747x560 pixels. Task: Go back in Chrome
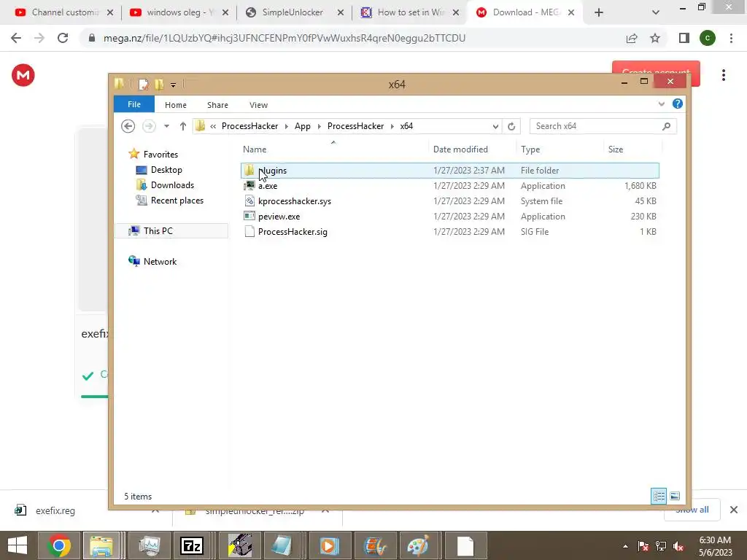[16, 38]
